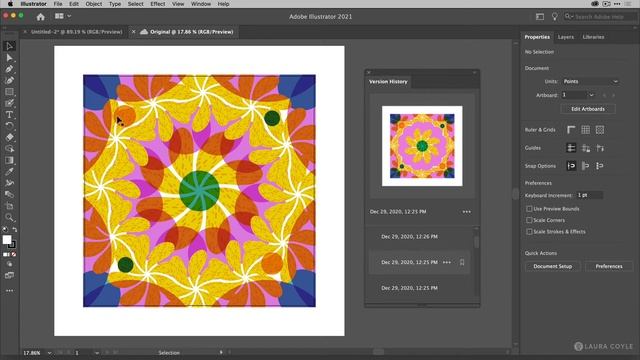Click the Keyboard Increment field
640x360 pixels.
[589, 195]
